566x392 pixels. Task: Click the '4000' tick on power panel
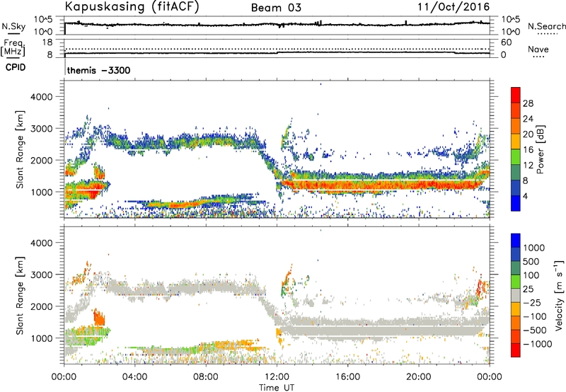tap(42, 97)
